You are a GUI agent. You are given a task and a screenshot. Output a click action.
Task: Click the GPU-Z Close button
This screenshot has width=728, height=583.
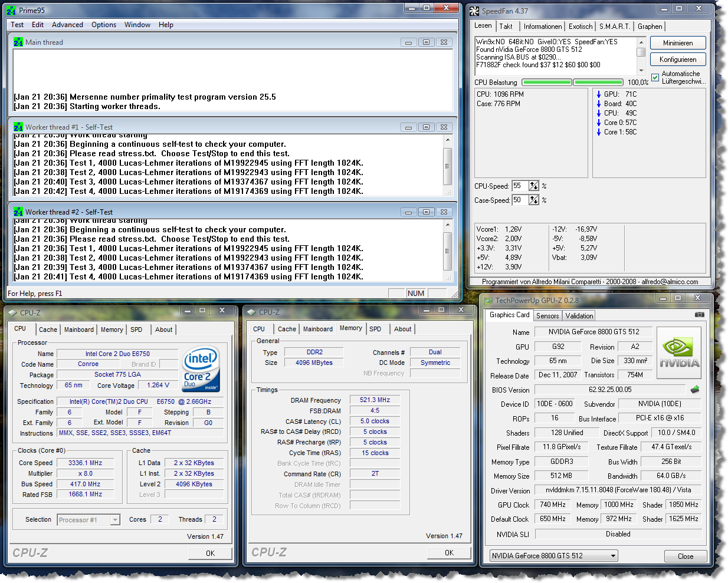pos(686,556)
